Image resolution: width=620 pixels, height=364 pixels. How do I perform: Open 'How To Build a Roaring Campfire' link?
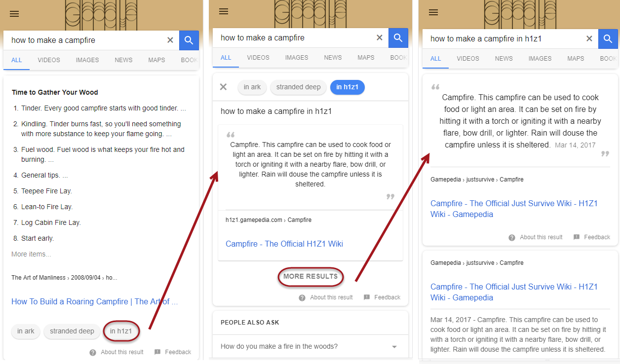pos(95,302)
